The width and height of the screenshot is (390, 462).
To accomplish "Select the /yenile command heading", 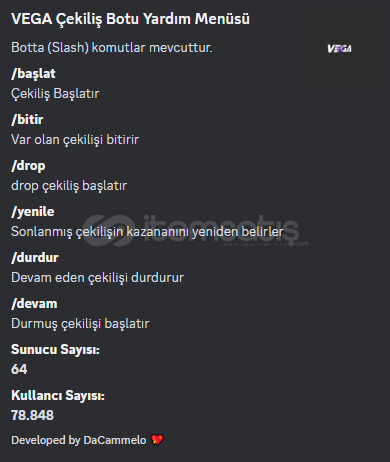I will [x=33, y=212].
